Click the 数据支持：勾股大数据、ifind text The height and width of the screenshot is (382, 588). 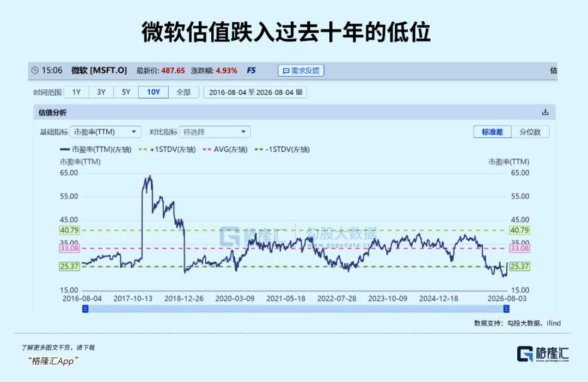click(x=518, y=323)
